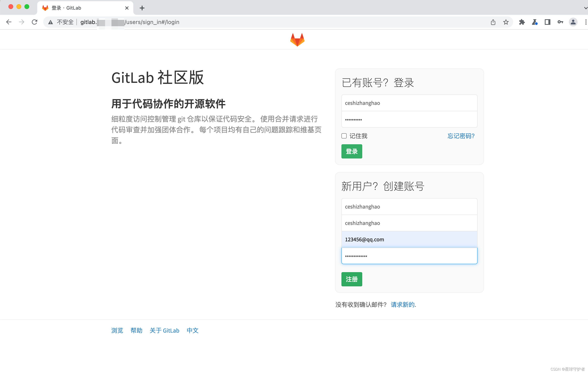Click the browser back arrow

click(x=9, y=22)
